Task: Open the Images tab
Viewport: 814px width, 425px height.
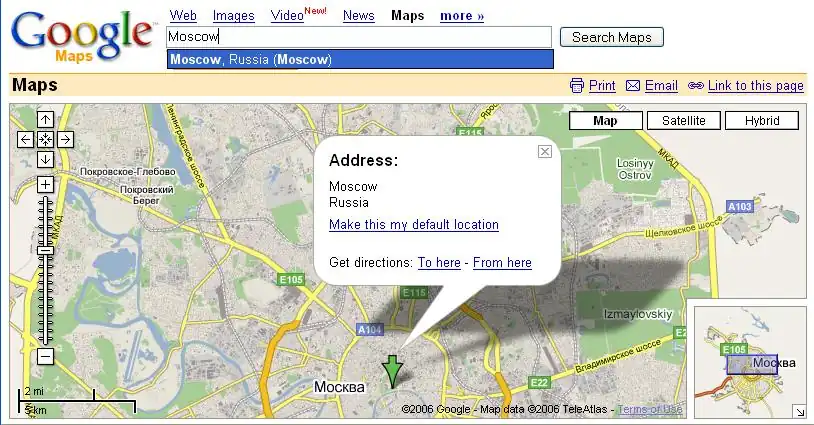Action: (233, 16)
